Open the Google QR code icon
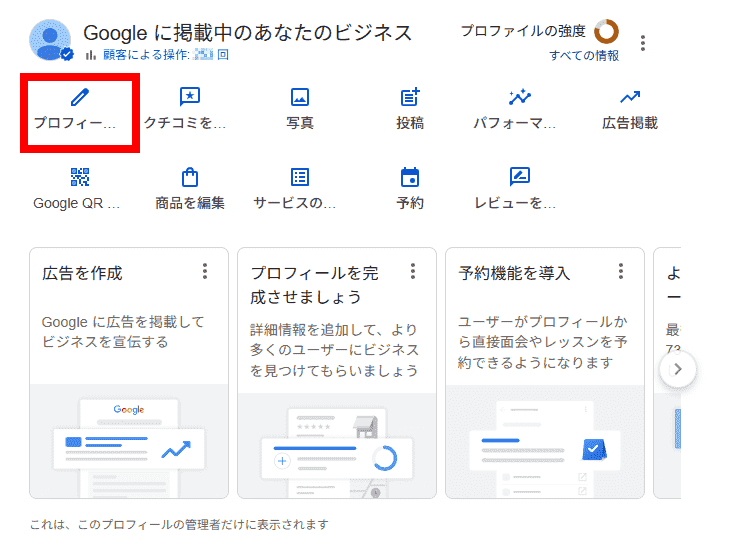This screenshot has width=742, height=549. 80,177
